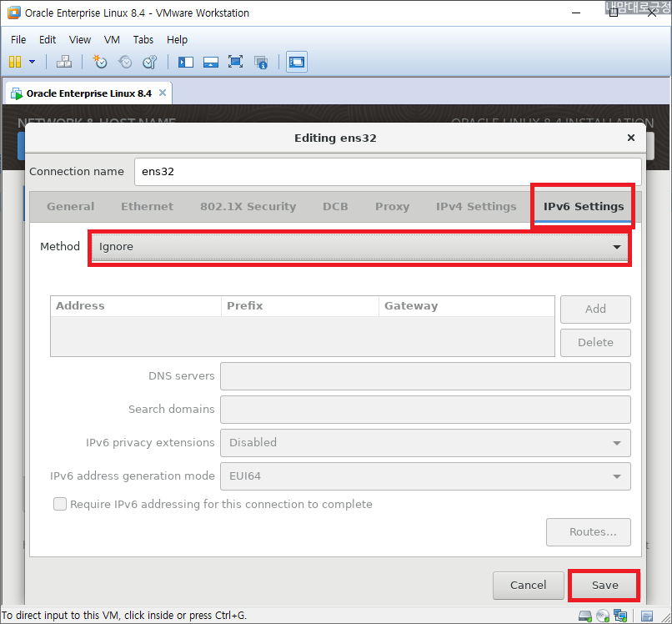Switch to the IPv4 Settings tab
This screenshot has width=672, height=624.
(476, 206)
